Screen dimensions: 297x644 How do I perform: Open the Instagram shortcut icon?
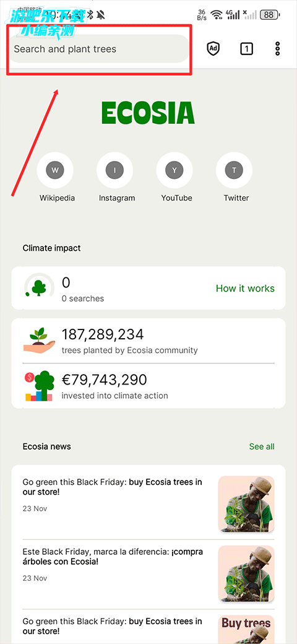point(115,170)
